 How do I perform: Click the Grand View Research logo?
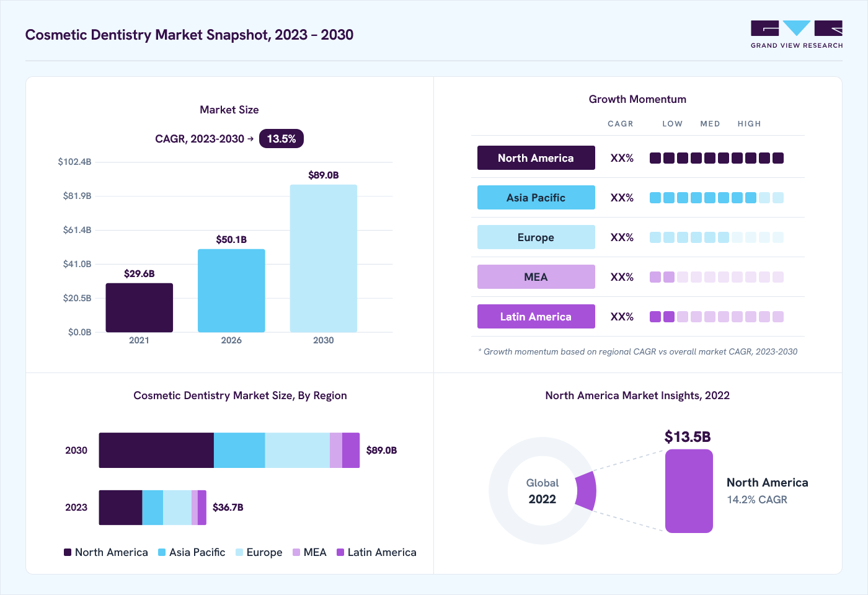797,35
